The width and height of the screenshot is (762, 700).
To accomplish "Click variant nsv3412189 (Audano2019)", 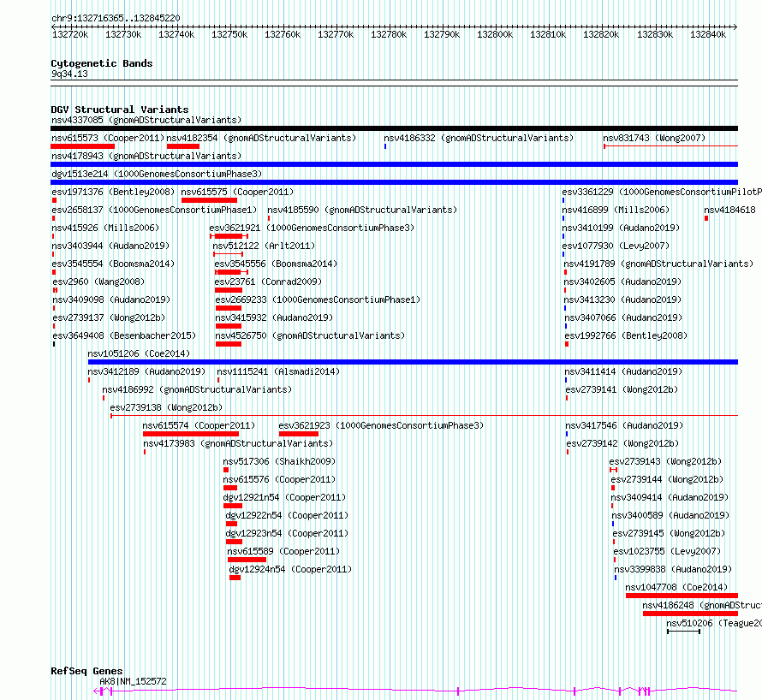I will point(146,371).
